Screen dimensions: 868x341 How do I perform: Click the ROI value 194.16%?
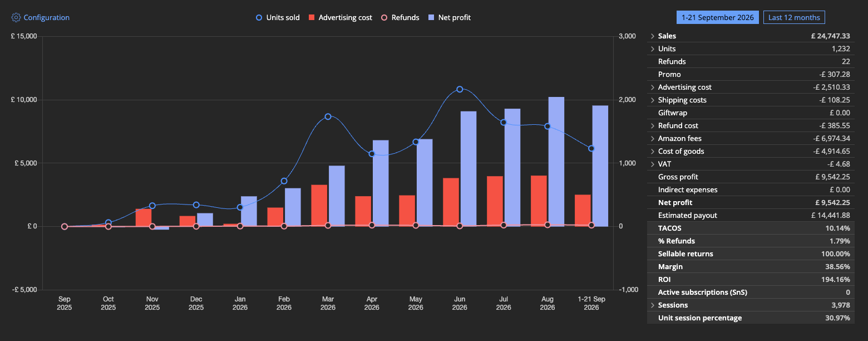[836, 280]
